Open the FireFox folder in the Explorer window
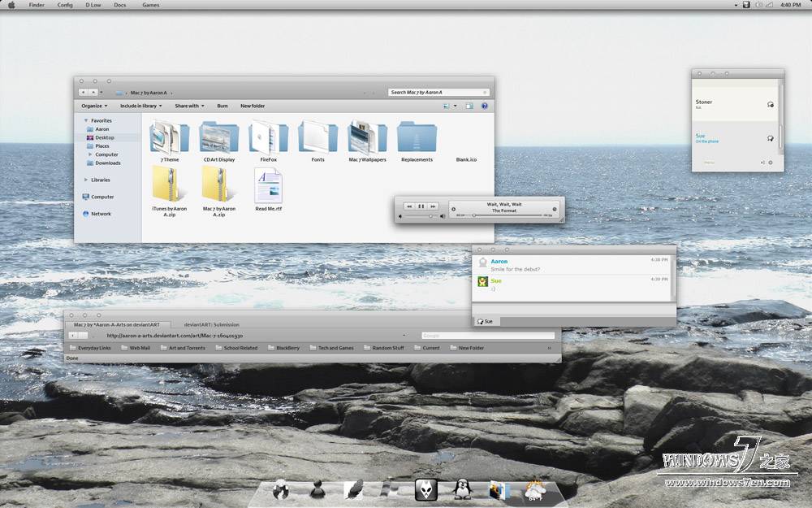The height and width of the screenshot is (508, 812). [268, 140]
